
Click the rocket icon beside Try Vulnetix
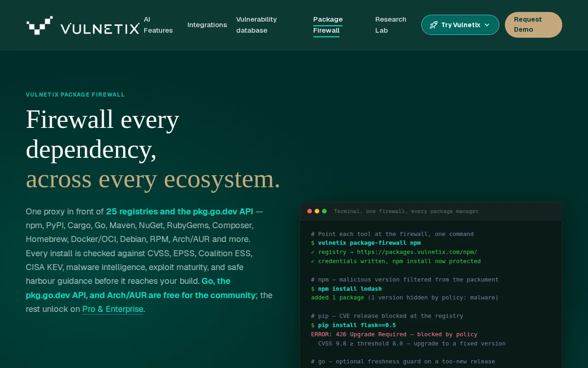[434, 25]
